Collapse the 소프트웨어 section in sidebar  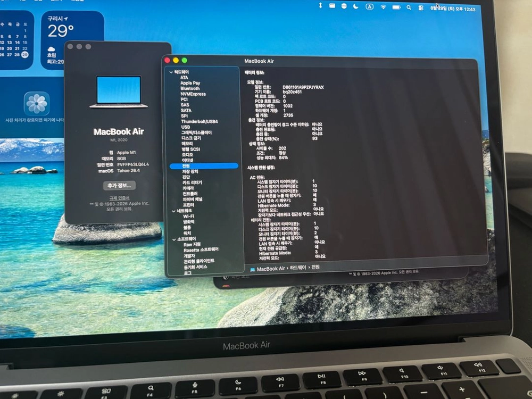pos(174,239)
